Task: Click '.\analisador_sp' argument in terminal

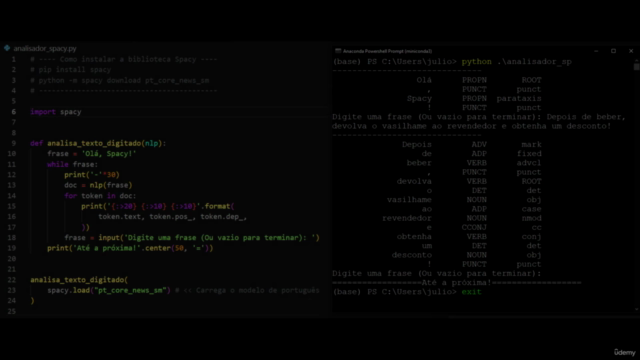Action: pyautogui.click(x=534, y=62)
